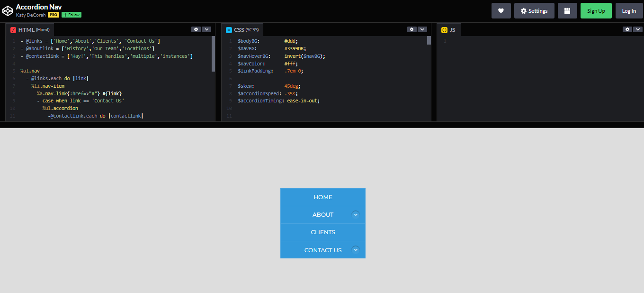The height and width of the screenshot is (293, 644).
Task: Expand the CSS editor dropdown chevron
Action: (x=422, y=29)
